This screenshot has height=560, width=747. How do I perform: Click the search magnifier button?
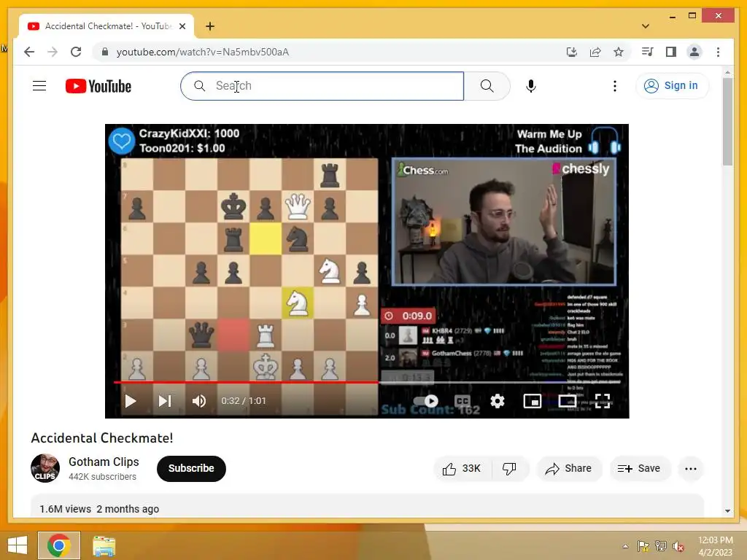click(487, 86)
